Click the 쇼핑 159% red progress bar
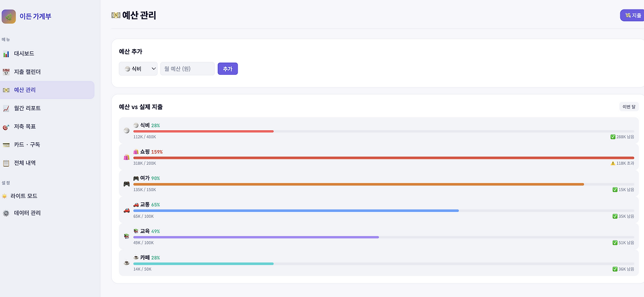 tap(383, 158)
